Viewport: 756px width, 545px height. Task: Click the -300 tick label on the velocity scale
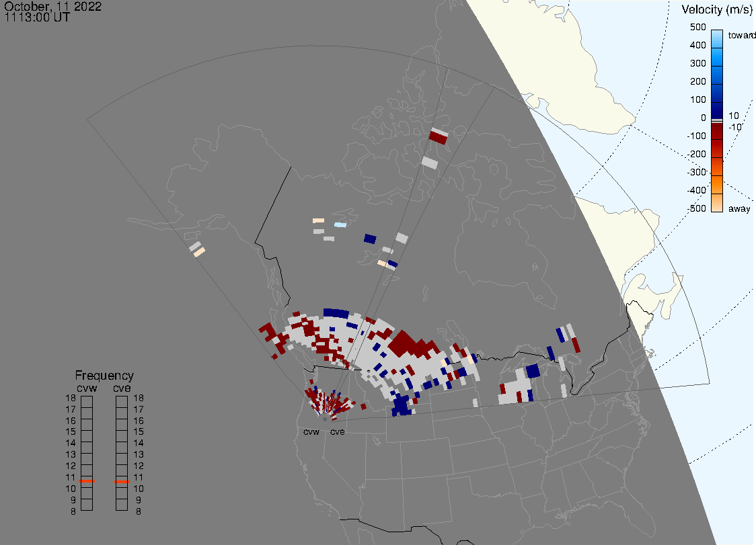click(x=697, y=173)
